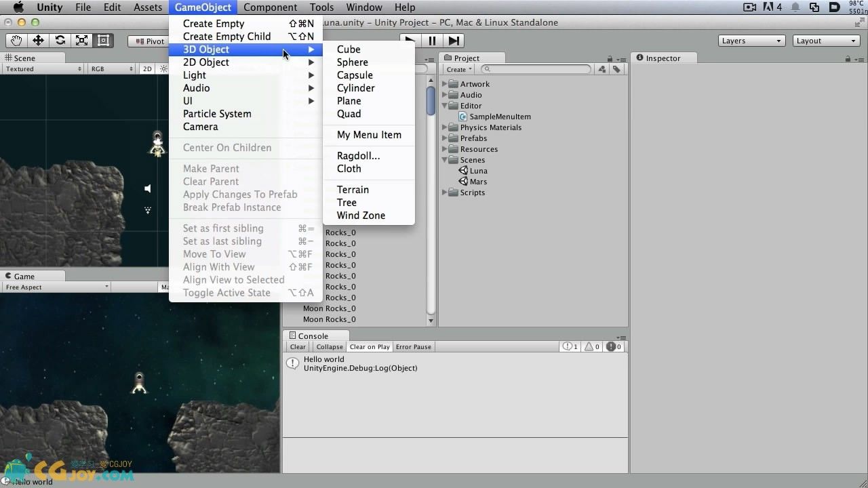This screenshot has height=488, width=868.
Task: Select the Scripts folder icon
Action: [454, 192]
